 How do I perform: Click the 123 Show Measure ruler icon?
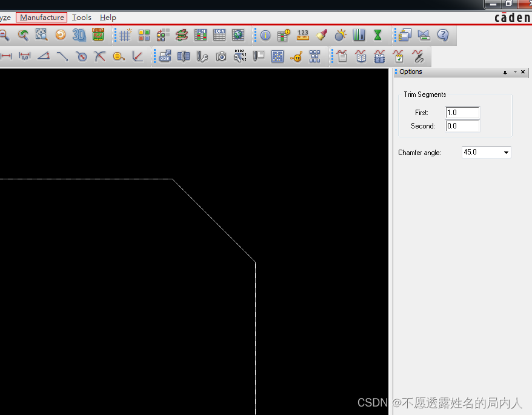click(302, 35)
